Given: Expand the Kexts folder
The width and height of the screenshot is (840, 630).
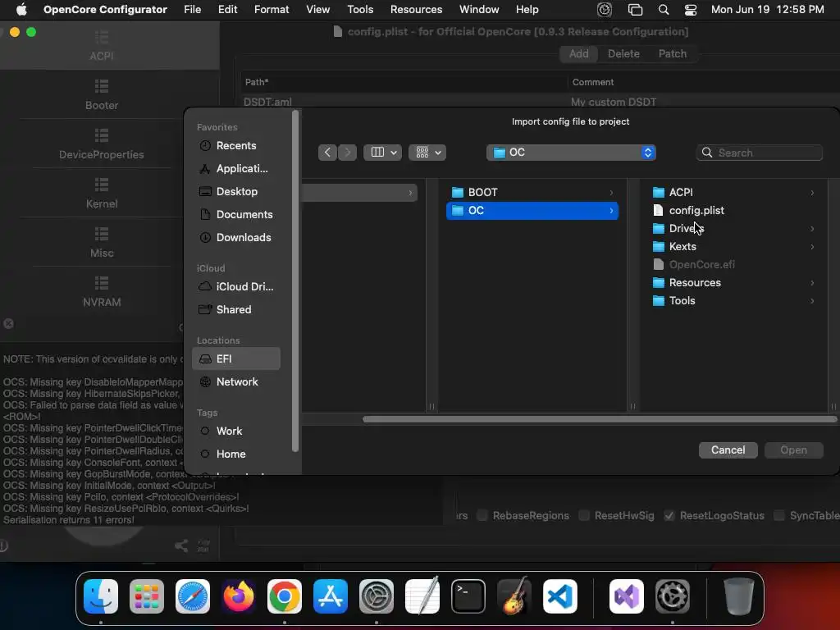Looking at the screenshot, I should click(x=812, y=247).
